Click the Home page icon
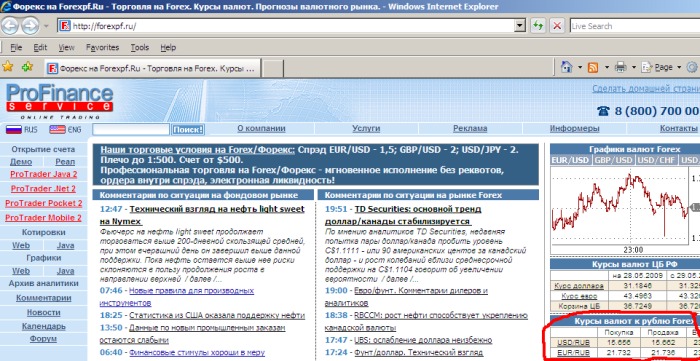 tap(566, 67)
